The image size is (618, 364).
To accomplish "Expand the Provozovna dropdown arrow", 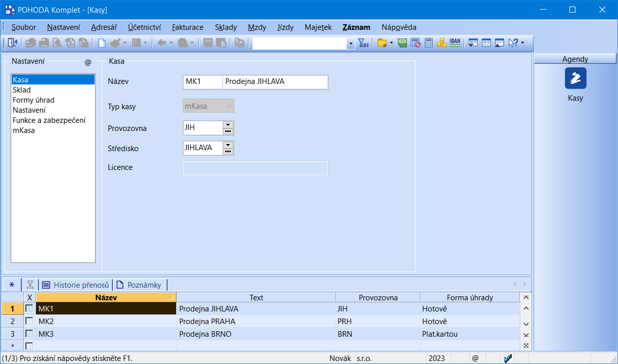I will click(x=228, y=124).
